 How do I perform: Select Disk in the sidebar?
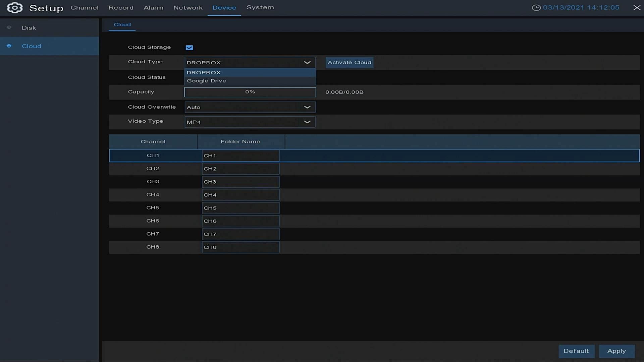29,28
